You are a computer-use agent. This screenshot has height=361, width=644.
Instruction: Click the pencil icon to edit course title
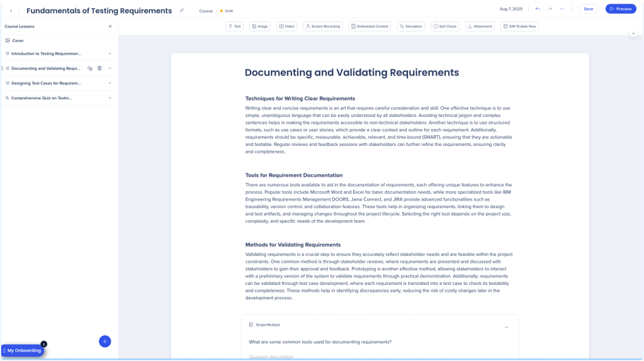182,11
